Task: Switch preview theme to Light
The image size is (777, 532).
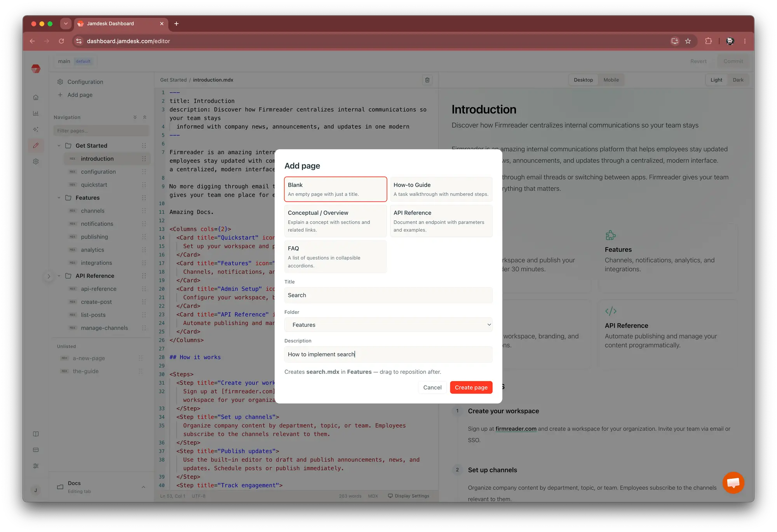Action: coord(716,80)
